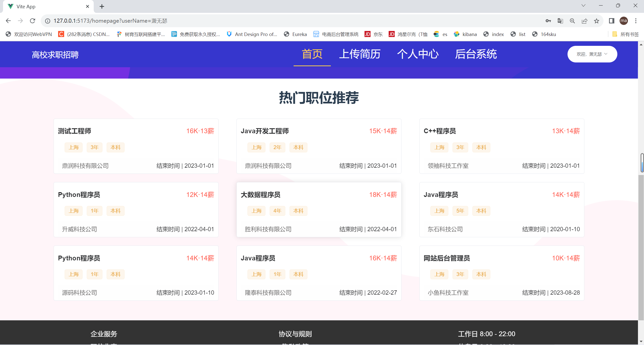Click the share page icon
This screenshot has height=345, width=644.
tap(584, 21)
